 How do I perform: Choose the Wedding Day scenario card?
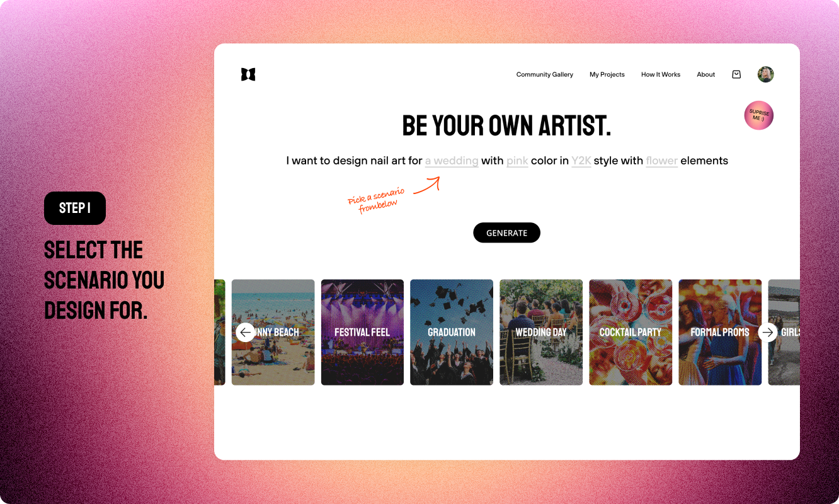[541, 332]
